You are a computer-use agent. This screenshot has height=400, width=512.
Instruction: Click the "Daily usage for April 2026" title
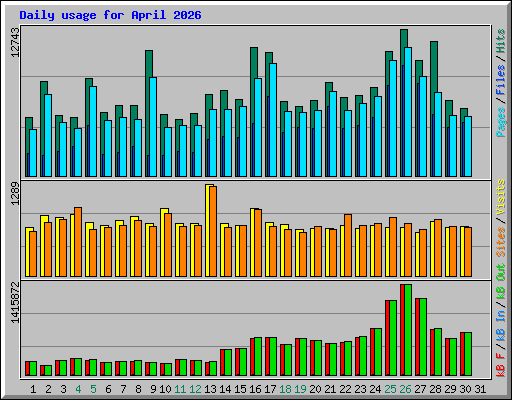[x=110, y=15]
